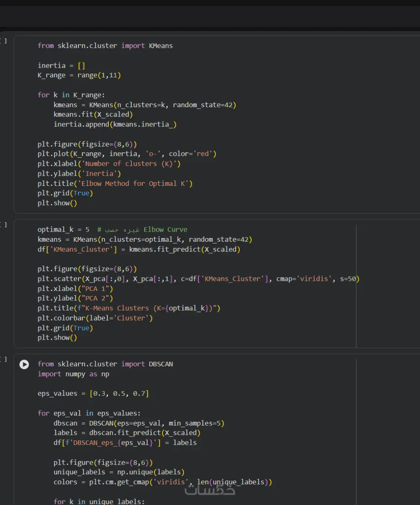Run the DBSCAN cell with play button
Screen dimensions: 420x505
click(x=24, y=365)
